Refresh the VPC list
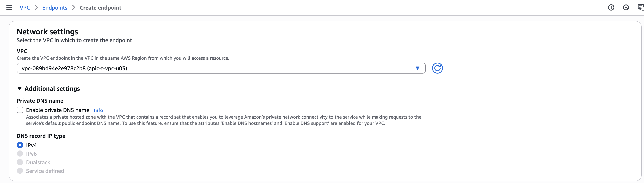This screenshot has height=183, width=644. coord(437,68)
